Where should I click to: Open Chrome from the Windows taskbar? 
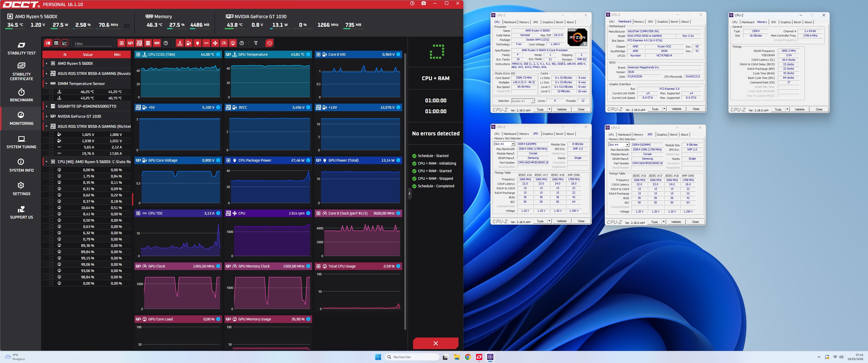468,357
